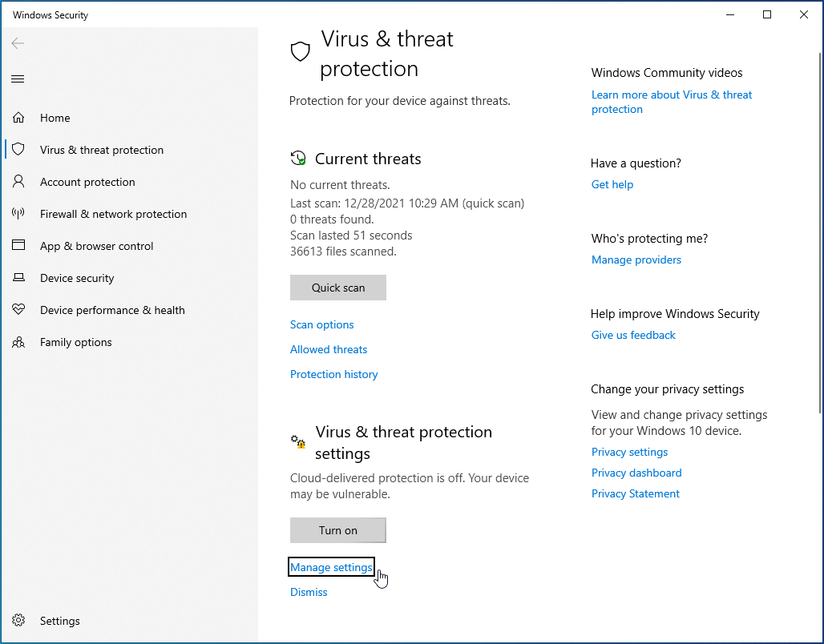Viewport: 824px width, 644px height.
Task: Click the Device performance & health heart icon
Action: pos(18,310)
